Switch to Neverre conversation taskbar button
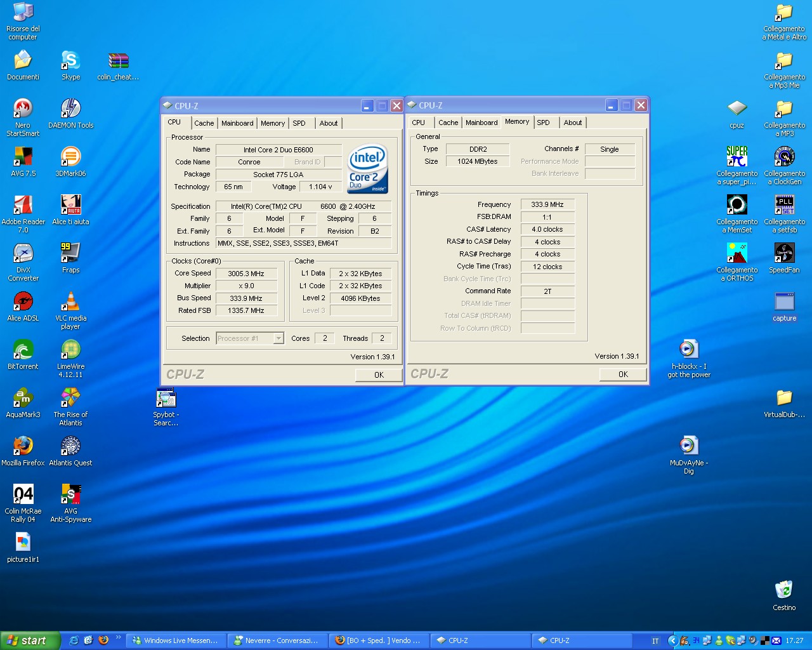The height and width of the screenshot is (650, 812). click(x=278, y=640)
